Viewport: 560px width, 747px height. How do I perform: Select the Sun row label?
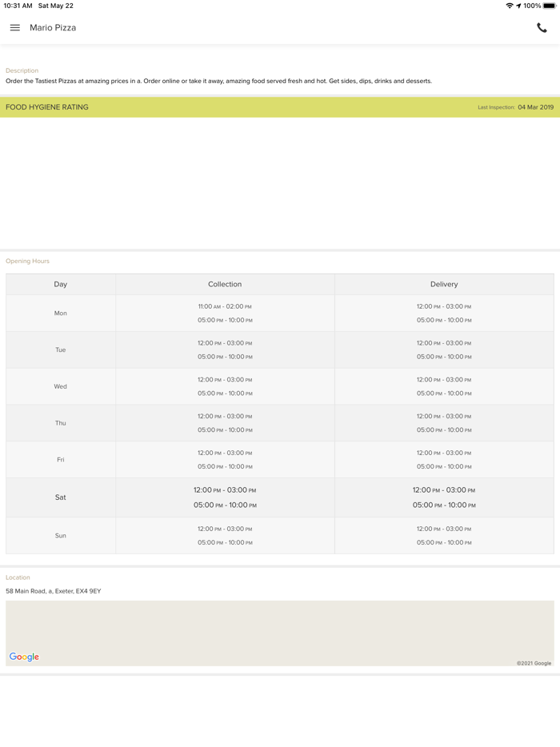(x=61, y=536)
